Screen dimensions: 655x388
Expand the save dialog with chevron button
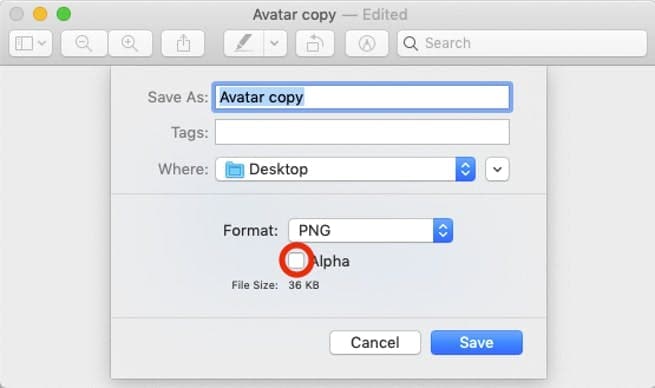click(497, 169)
